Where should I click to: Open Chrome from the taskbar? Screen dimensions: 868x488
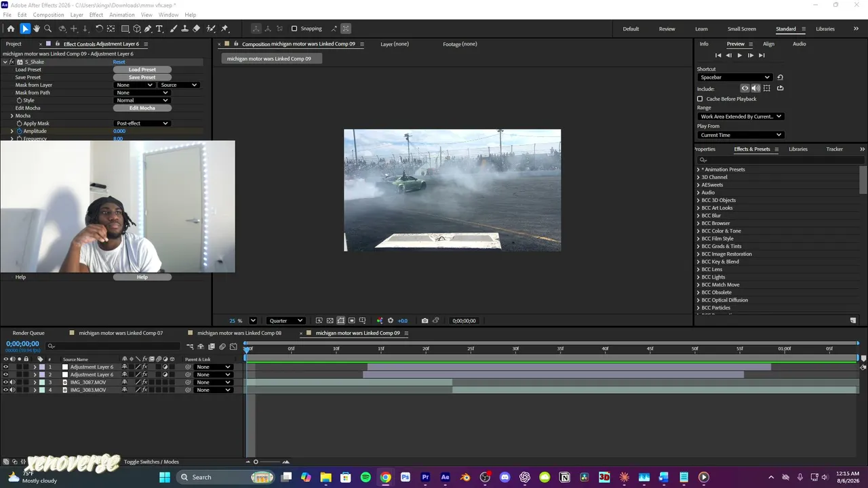tap(385, 477)
